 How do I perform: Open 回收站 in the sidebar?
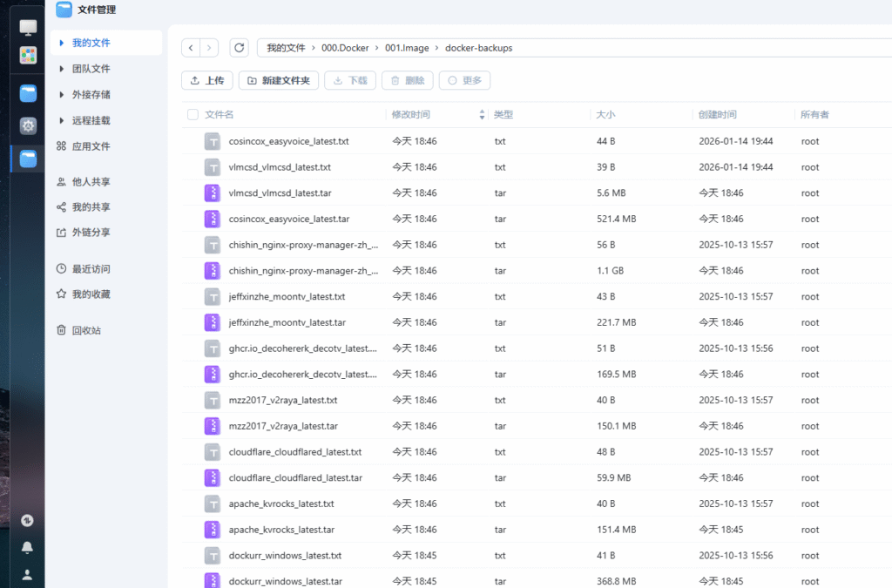(86, 330)
